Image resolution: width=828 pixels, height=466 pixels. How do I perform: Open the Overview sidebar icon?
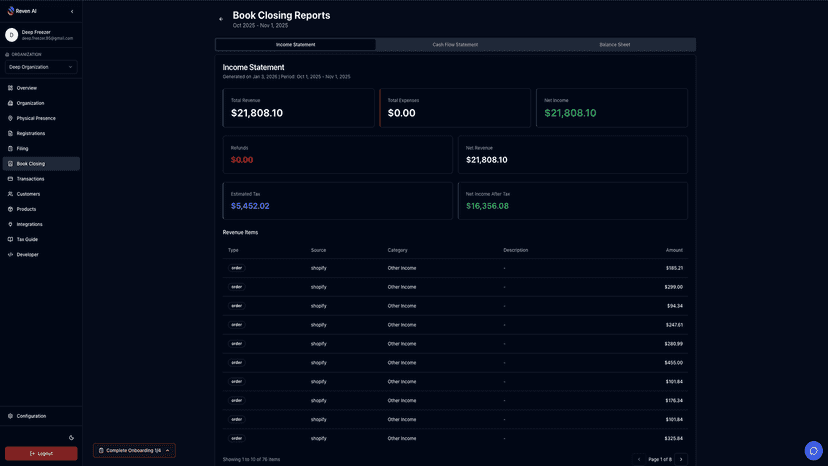(x=10, y=88)
